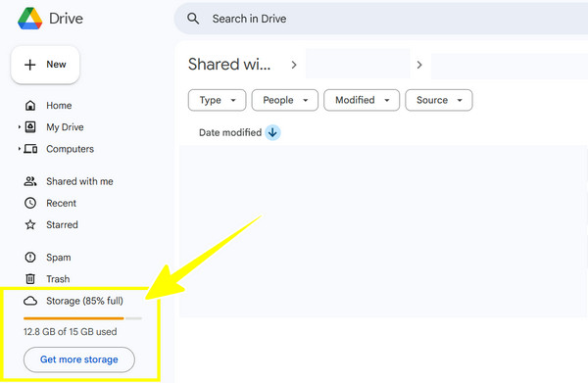Open the People filter dropdown
This screenshot has width=588, height=383.
click(285, 100)
